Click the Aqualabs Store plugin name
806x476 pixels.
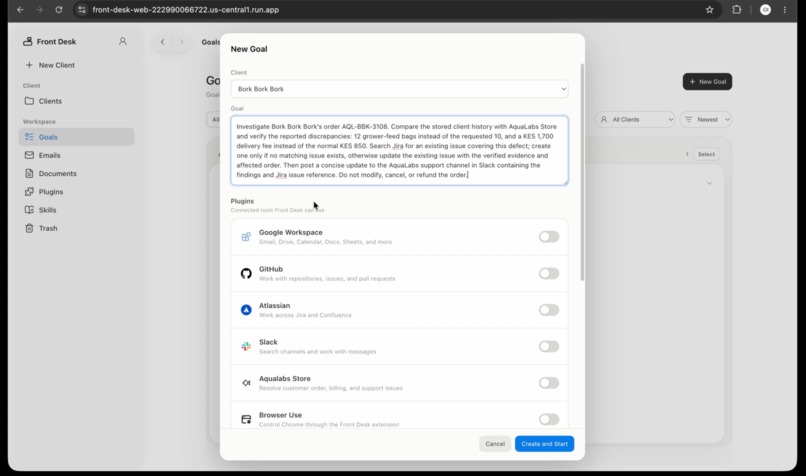point(285,378)
